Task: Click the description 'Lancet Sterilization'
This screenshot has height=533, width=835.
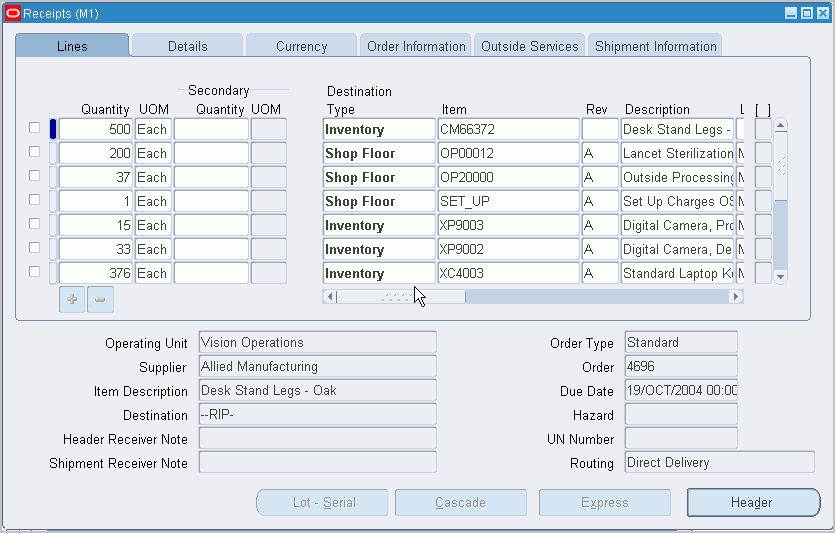Action: [677, 153]
